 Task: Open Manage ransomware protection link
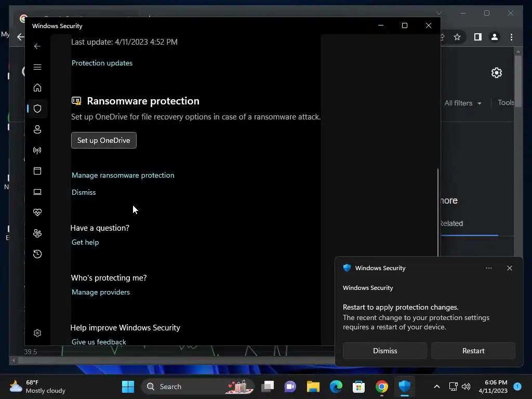pos(123,175)
